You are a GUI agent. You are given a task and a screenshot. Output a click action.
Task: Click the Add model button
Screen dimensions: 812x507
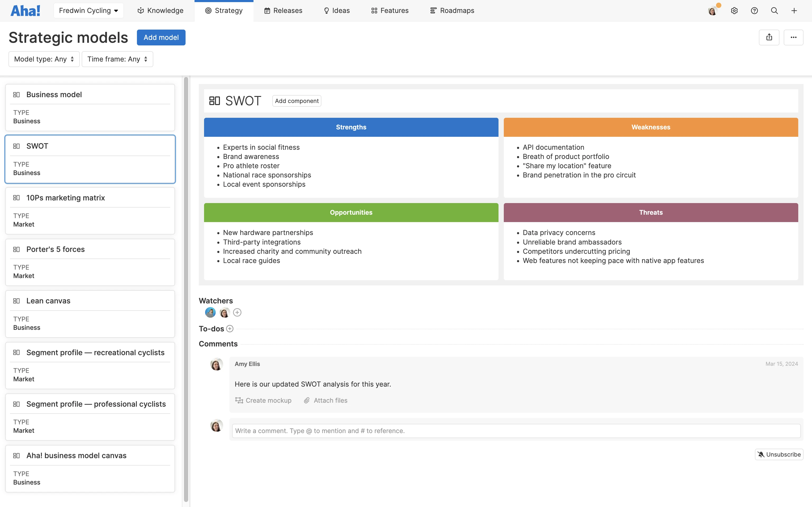click(161, 37)
